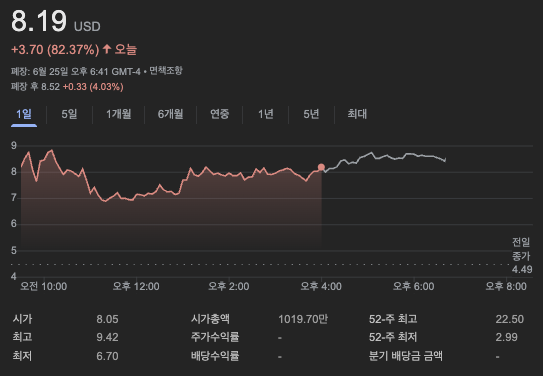Click the 오후 2:00 axis label
The image size is (543, 376).
point(229,286)
